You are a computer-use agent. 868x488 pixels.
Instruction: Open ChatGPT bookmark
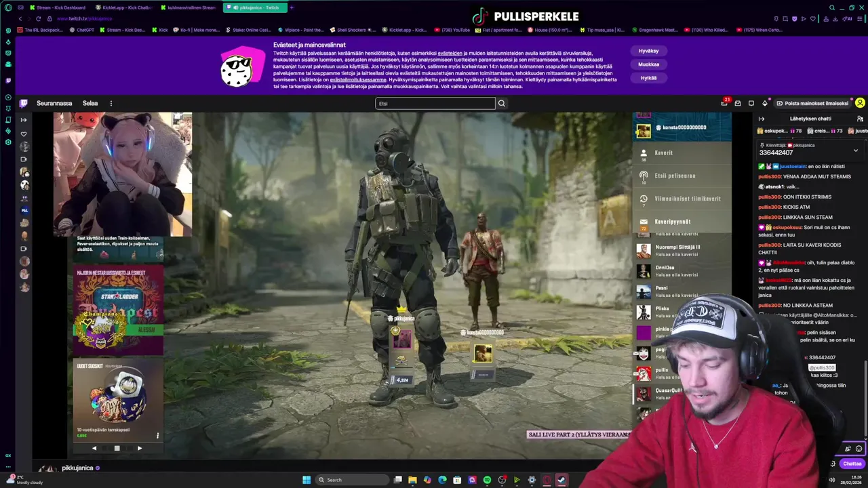point(82,30)
